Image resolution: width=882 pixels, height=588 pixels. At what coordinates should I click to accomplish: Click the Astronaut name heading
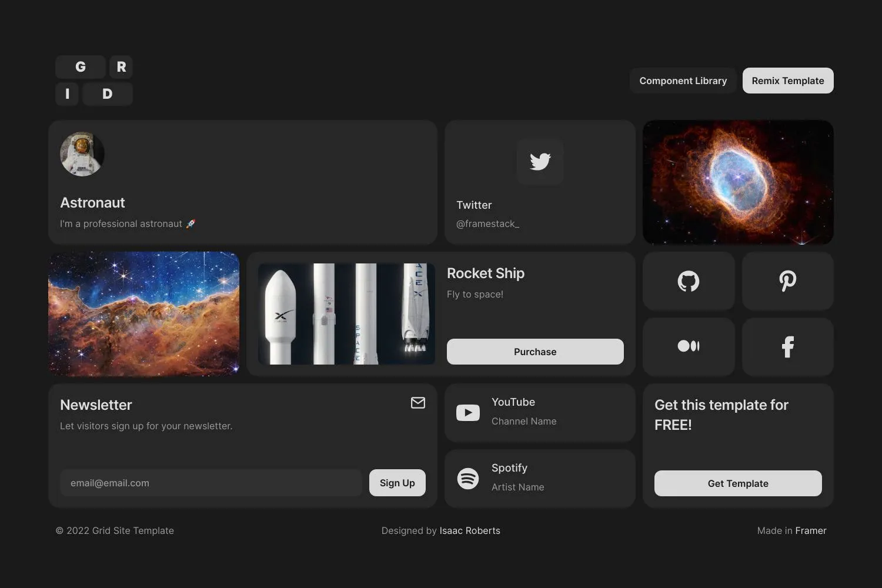pos(92,203)
